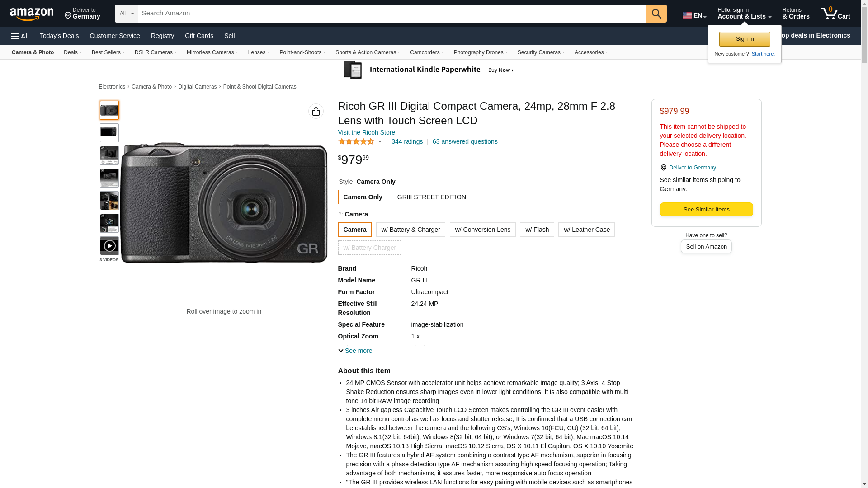The width and height of the screenshot is (868, 488).
Task: Click the Deliver to Germany location icon
Action: [x=663, y=168]
